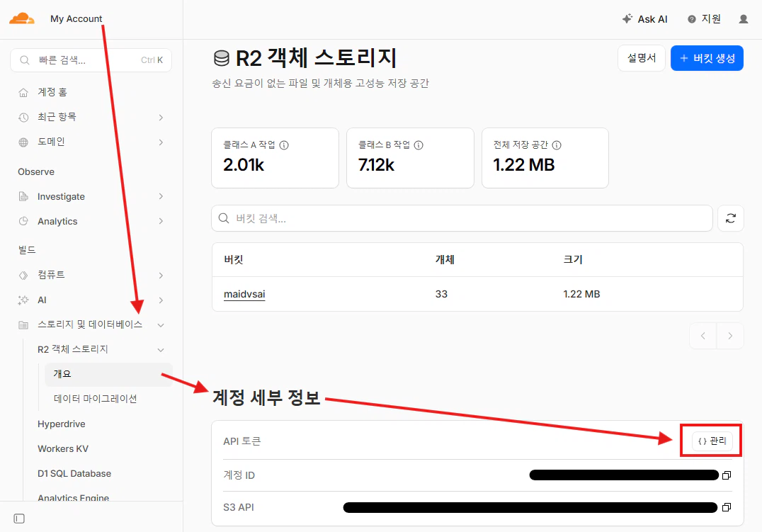Click the refresh buckets icon
This screenshot has height=532, width=762.
coord(730,218)
